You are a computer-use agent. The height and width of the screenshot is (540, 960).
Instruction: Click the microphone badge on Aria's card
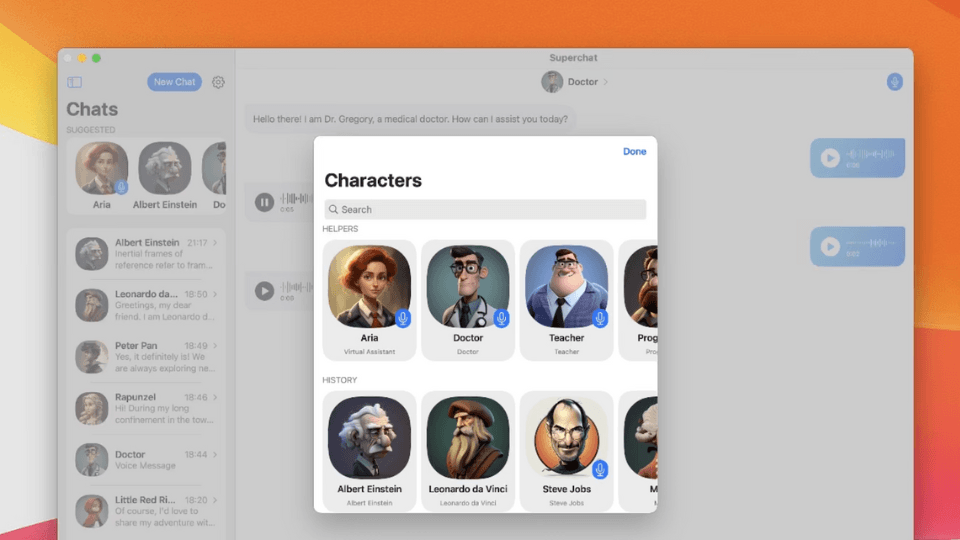402,318
